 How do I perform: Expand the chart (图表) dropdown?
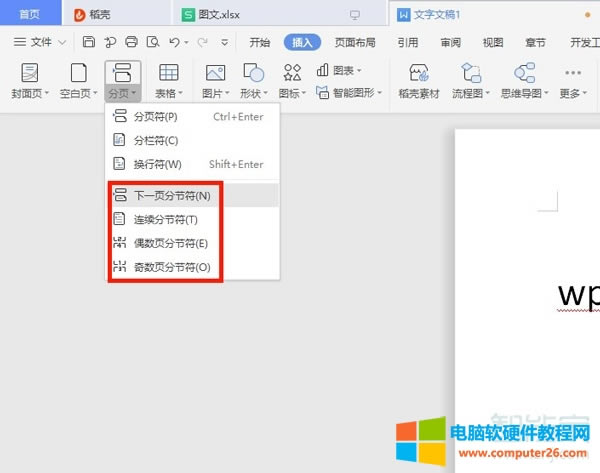click(340, 70)
